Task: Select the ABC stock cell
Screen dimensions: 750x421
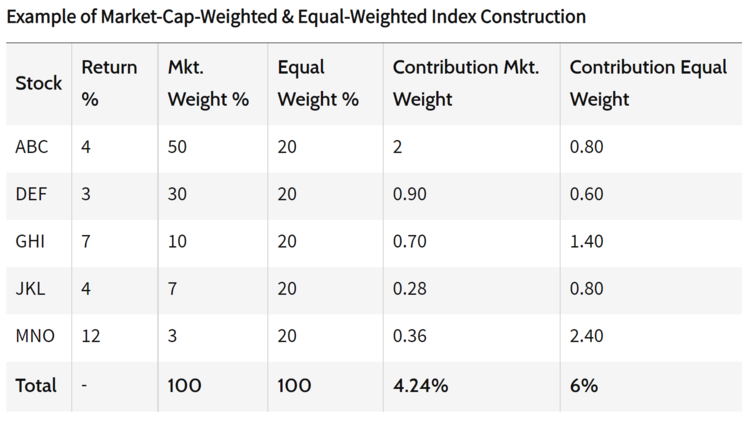Action: [32, 147]
